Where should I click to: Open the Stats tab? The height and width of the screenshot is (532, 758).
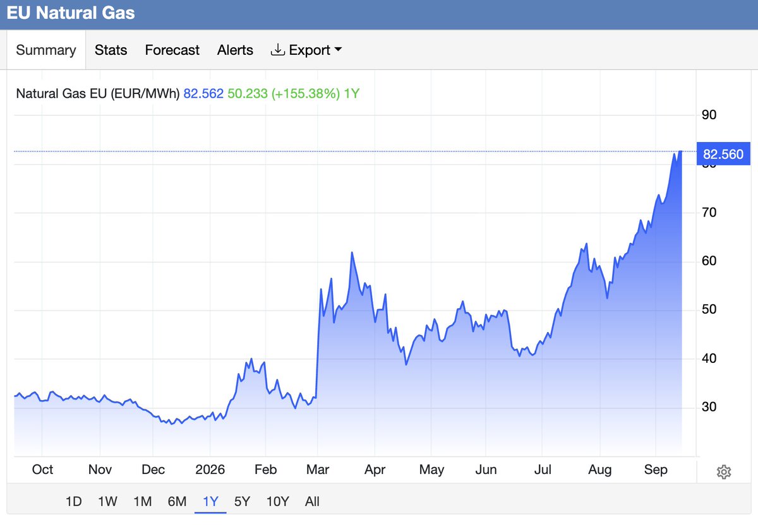[x=111, y=50]
